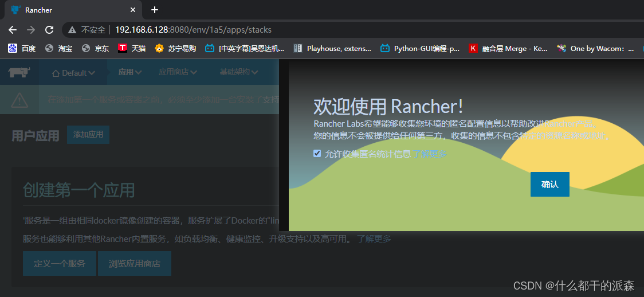Viewport: 644px width, 297px height.
Task: Expand the 应用商店 menu
Action: (178, 72)
